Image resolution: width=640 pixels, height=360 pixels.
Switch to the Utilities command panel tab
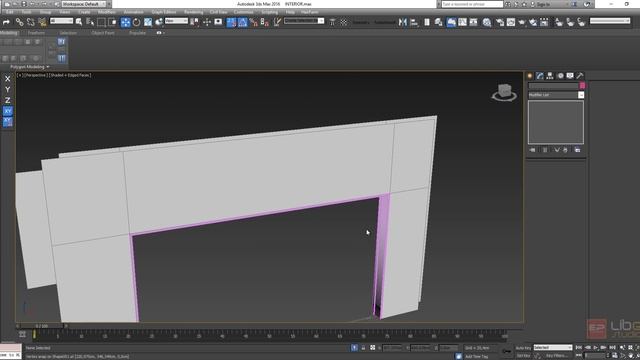click(x=580, y=76)
